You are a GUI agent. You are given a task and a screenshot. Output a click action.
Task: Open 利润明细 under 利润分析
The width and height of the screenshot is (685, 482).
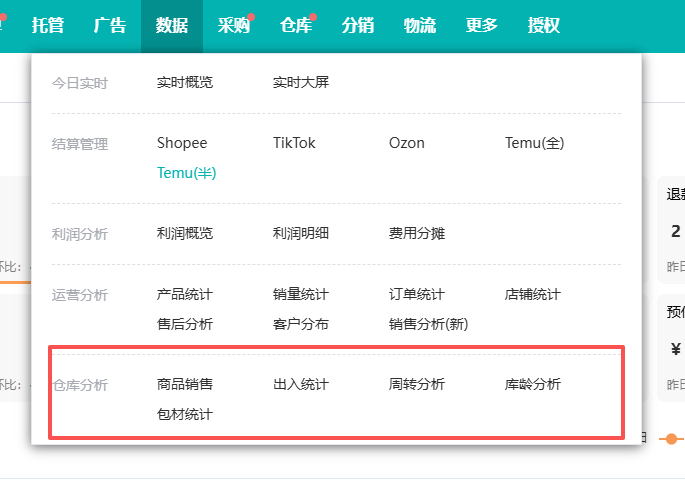(301, 233)
